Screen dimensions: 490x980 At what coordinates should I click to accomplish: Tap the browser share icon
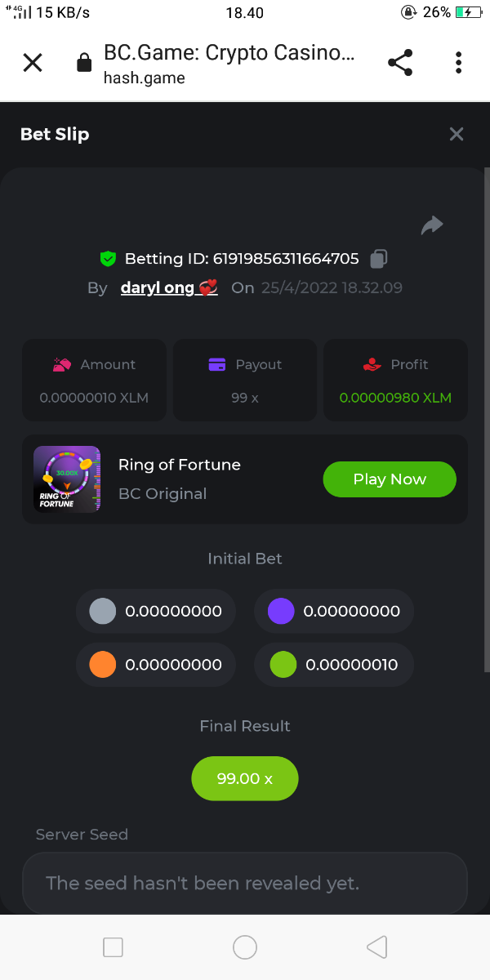coord(399,63)
